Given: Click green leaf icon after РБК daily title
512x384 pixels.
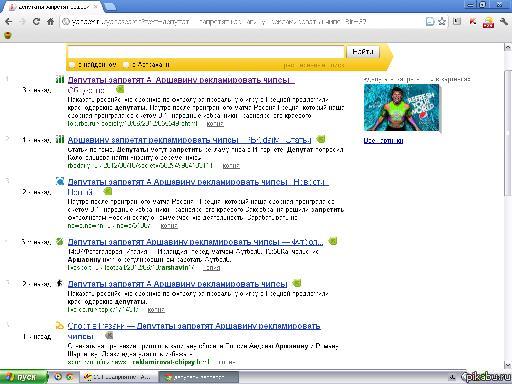Looking at the screenshot, I should [x=321, y=139].
